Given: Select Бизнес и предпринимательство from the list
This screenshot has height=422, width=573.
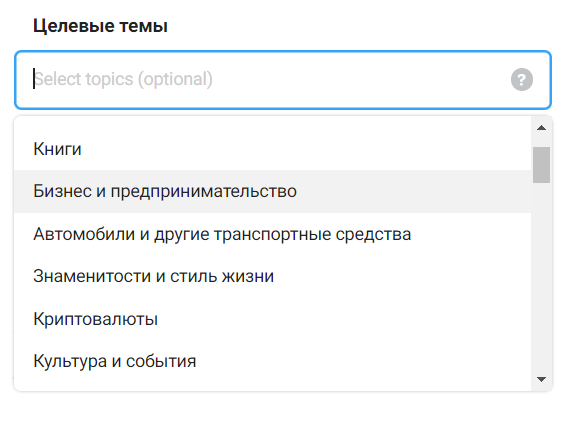Looking at the screenshot, I should tap(273, 191).
